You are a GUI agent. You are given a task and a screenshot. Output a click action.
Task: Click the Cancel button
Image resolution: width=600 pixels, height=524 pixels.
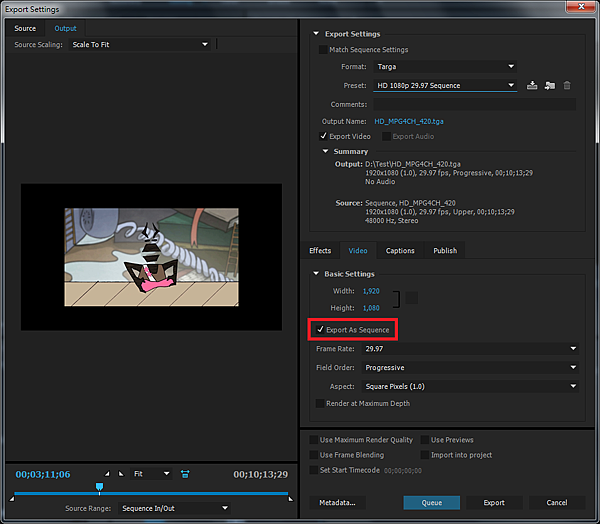557,503
